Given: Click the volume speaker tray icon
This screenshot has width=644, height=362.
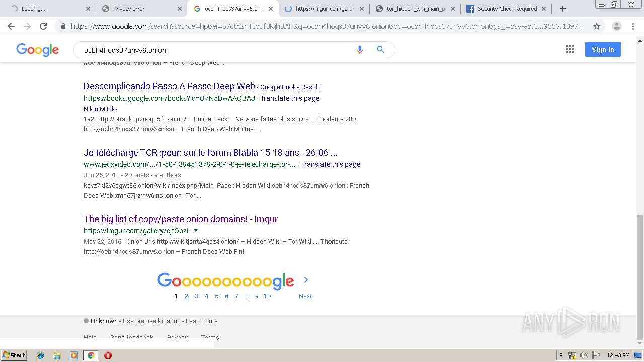Looking at the screenshot, I should click(x=584, y=355).
